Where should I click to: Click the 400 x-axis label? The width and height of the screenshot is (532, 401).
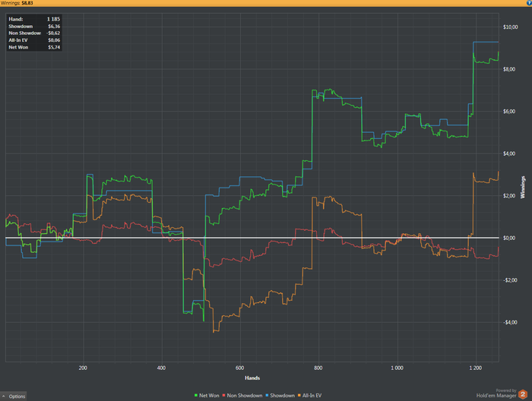tap(161, 368)
